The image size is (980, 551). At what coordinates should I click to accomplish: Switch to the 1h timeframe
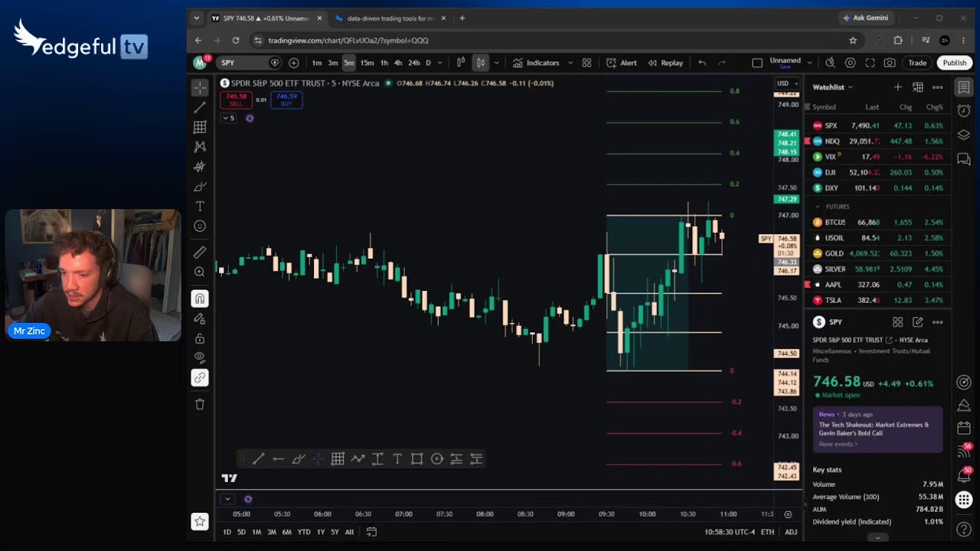click(x=384, y=63)
